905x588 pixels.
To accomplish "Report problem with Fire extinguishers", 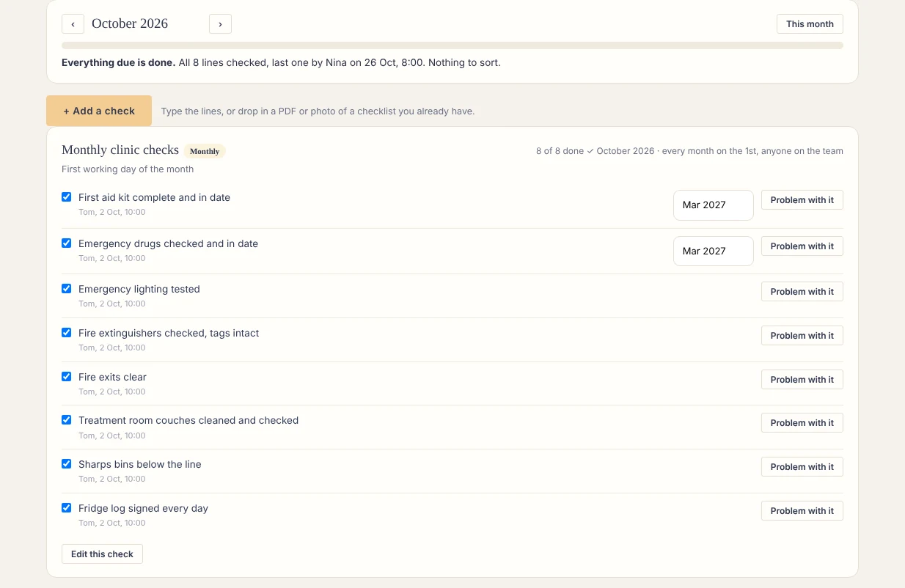I will [802, 336].
